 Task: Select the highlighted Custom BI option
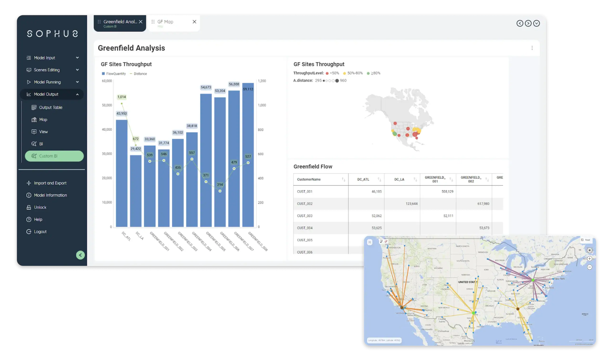54,156
